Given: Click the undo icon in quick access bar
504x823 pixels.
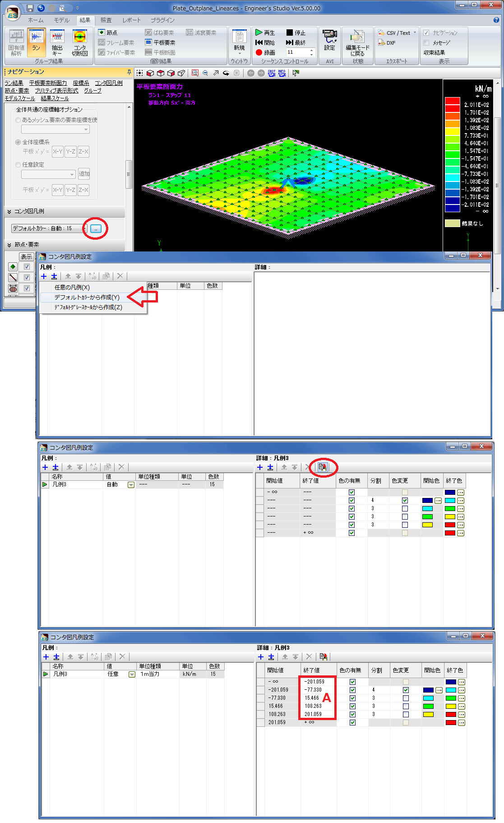Looking at the screenshot, I should pyautogui.click(x=41, y=8).
